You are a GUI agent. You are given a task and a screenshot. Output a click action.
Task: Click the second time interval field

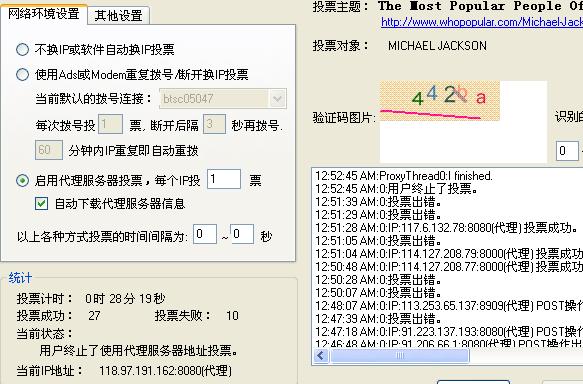point(242,234)
